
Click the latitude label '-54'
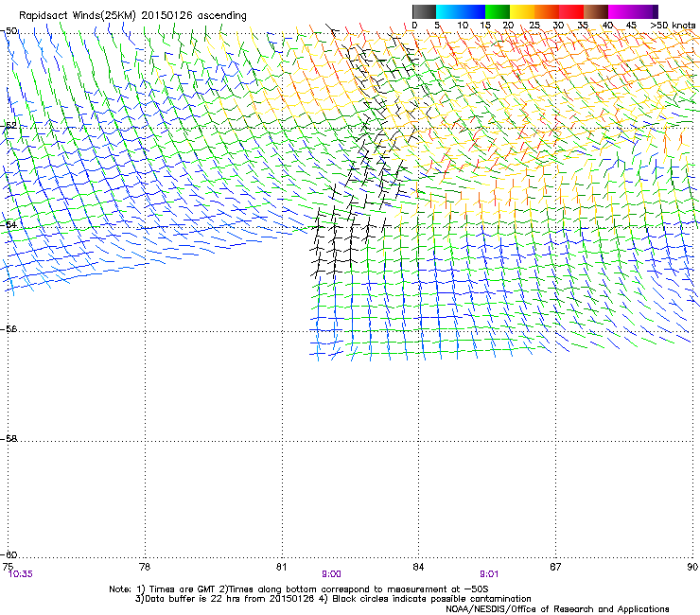9,224
